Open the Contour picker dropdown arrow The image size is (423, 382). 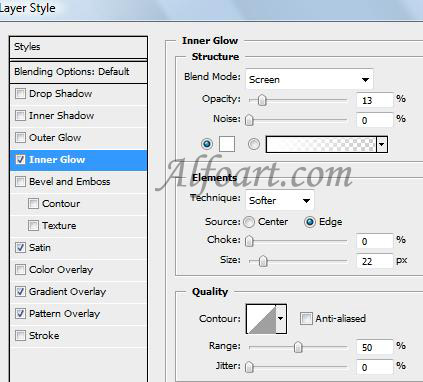281,319
